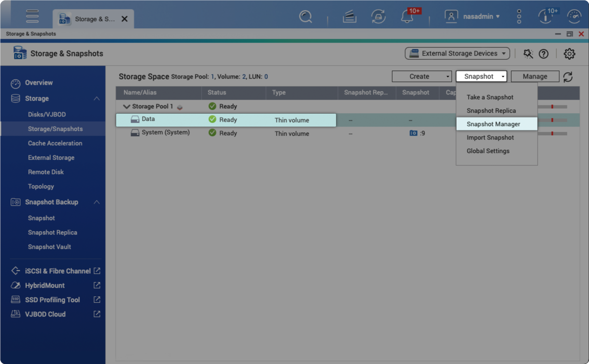Screen dimensions: 589x364
Task: Click the Storage & Snapshots app icon in header
Action: point(20,53)
